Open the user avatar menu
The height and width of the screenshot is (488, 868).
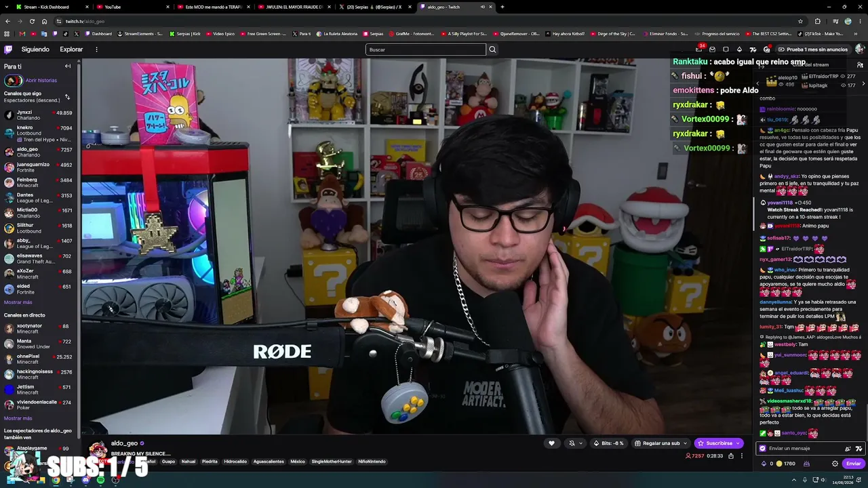tap(859, 49)
